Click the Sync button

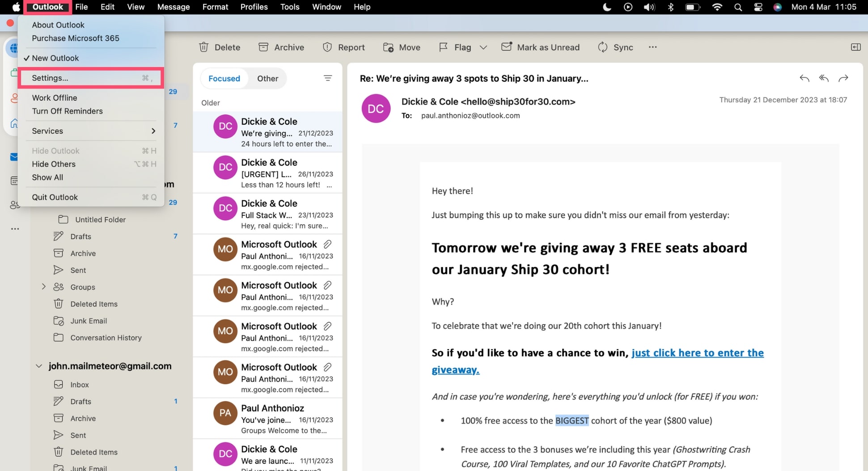pyautogui.click(x=615, y=47)
